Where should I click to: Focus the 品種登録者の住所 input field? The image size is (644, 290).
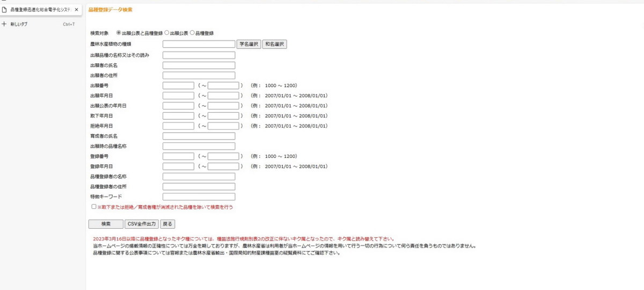199,187
